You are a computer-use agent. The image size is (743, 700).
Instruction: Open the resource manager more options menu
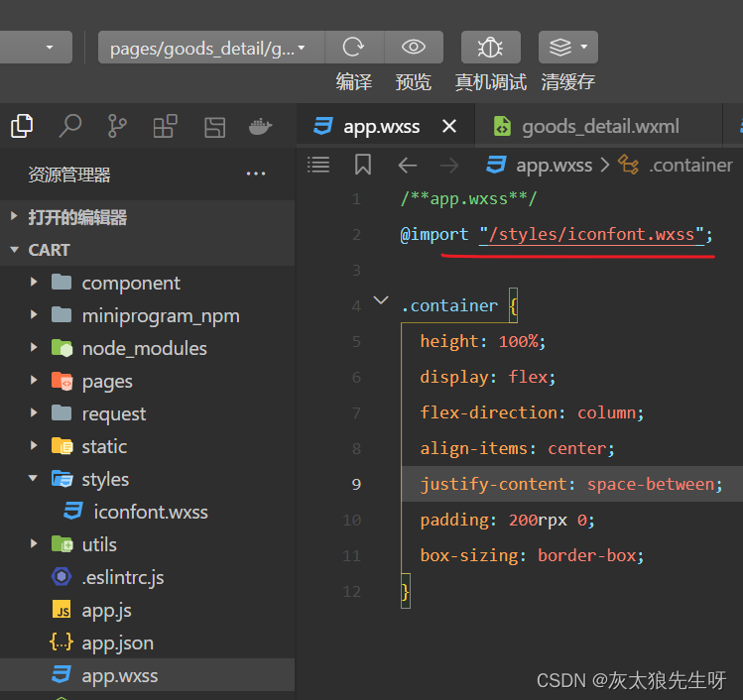point(256,174)
